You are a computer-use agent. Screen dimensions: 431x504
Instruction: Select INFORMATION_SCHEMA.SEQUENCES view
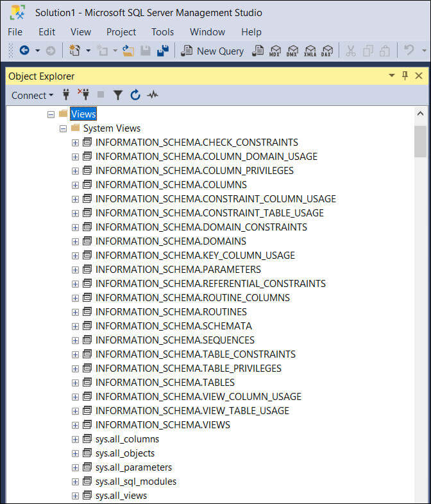[x=175, y=340]
